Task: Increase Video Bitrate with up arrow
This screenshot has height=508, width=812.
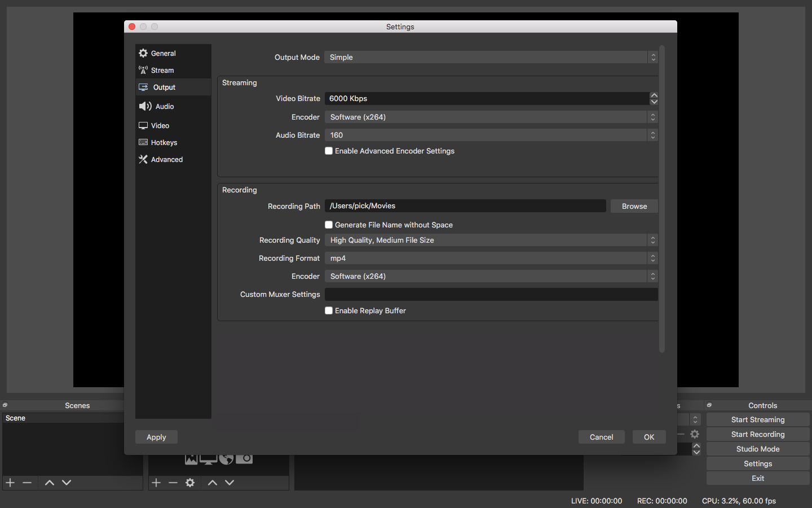Action: 654,95
